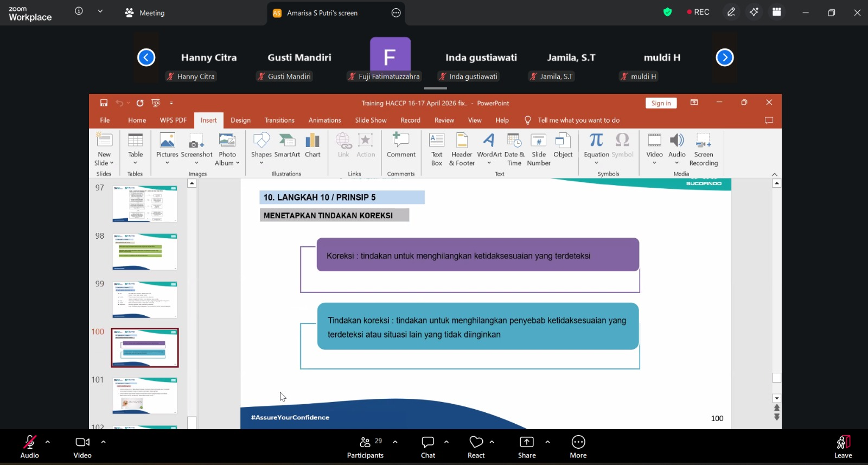This screenshot has height=465, width=868.
Task: Insert Slide Number
Action: [539, 149]
